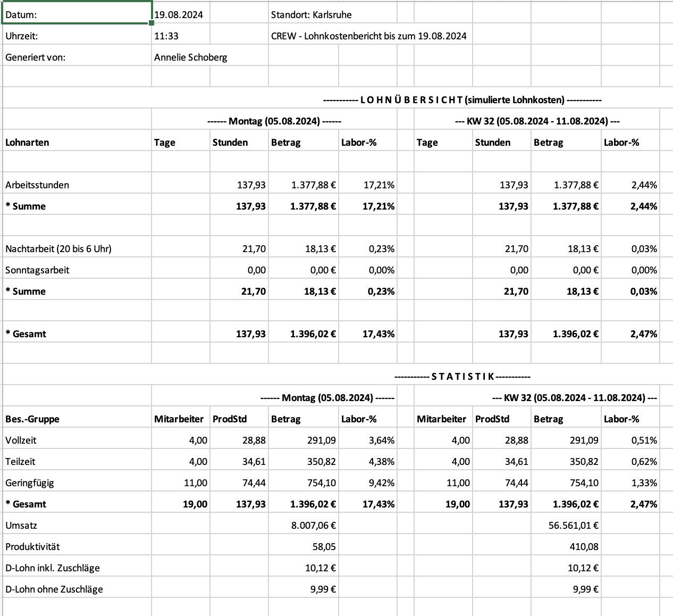Select the weekly Umsatz 56.561,01 € cell
The height and width of the screenshot is (616, 673).
point(573,526)
